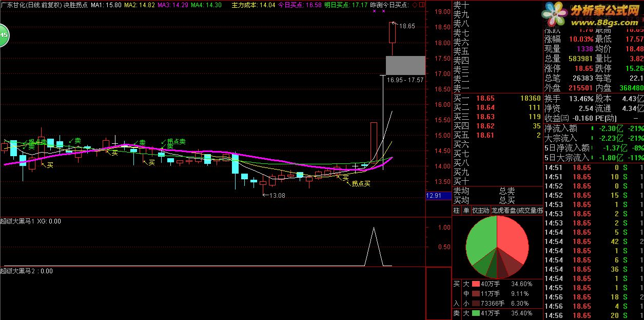The height and width of the screenshot is (320, 644).
Task: Click the 5日净流入额 -1.37亿 row
Action: (594, 148)
